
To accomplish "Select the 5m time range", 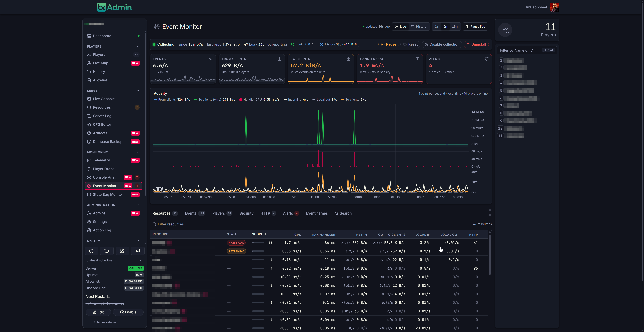I will click(445, 27).
